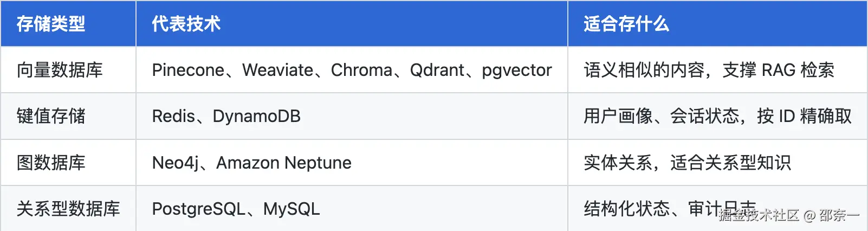Click the 存储类型 column header
868x231 pixels.
tap(68, 23)
